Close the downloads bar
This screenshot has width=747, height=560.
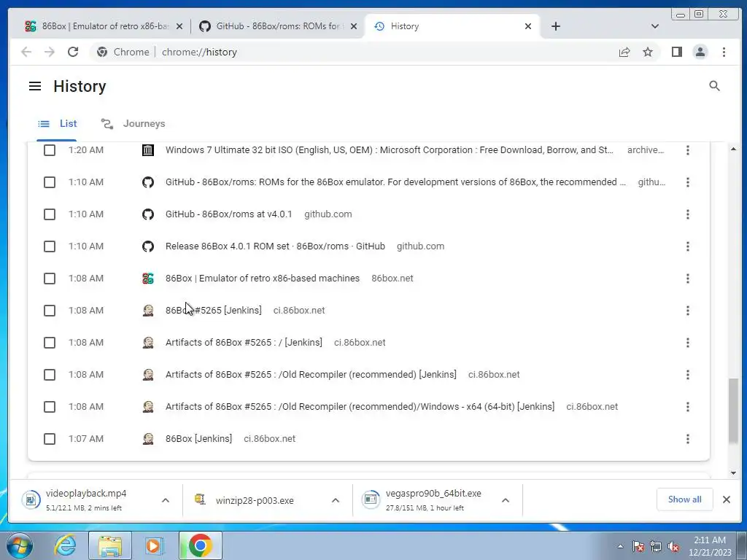(x=726, y=499)
